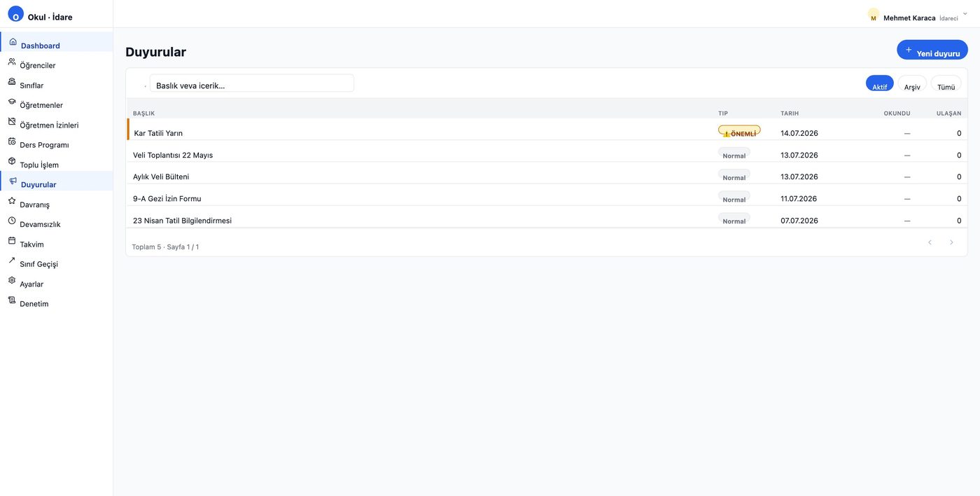Select the Aktif filter toggle
The width and height of the screenshot is (980, 496).
click(x=880, y=83)
